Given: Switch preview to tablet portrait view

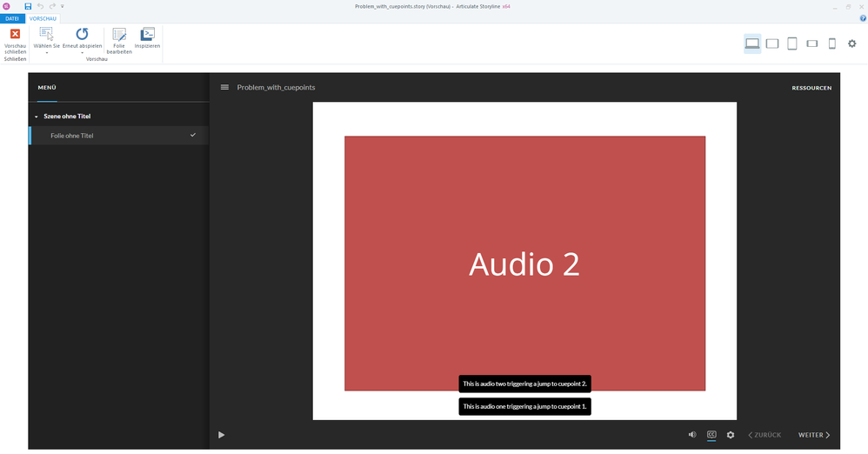Looking at the screenshot, I should pos(792,43).
